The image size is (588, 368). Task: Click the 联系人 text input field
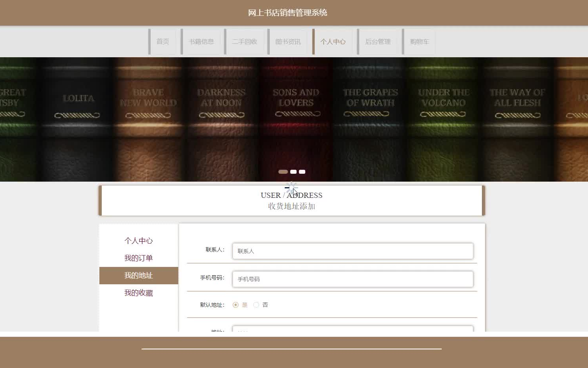click(x=352, y=251)
